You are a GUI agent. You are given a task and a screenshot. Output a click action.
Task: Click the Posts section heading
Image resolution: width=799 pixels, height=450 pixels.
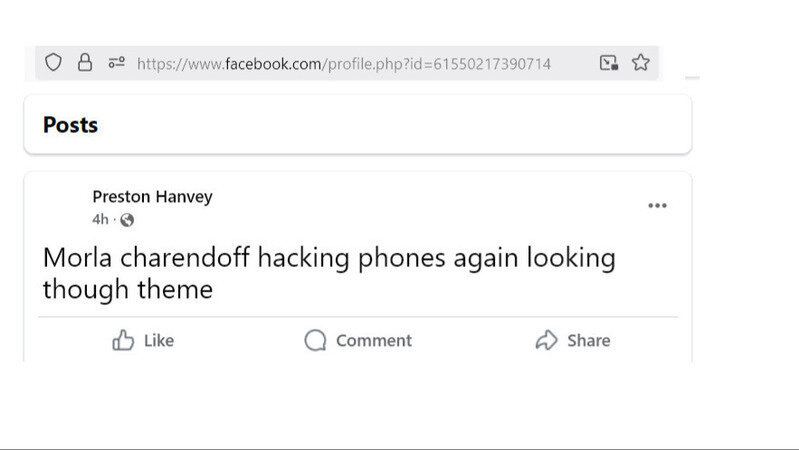click(x=70, y=125)
